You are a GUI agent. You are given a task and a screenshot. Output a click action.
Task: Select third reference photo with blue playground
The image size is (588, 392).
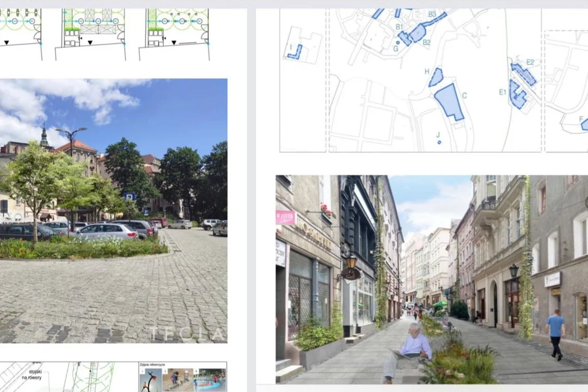tap(209, 380)
